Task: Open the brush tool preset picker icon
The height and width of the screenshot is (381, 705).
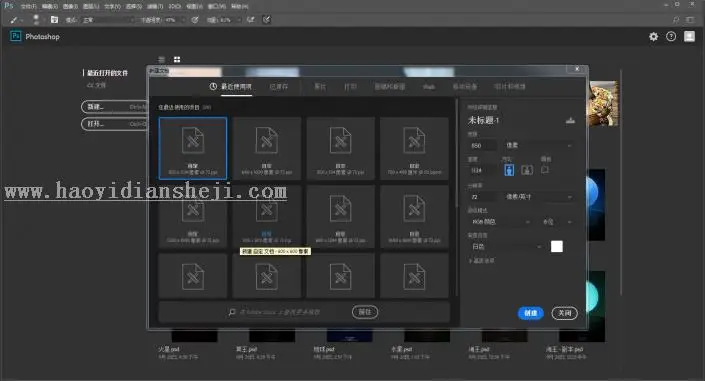Action: point(15,20)
